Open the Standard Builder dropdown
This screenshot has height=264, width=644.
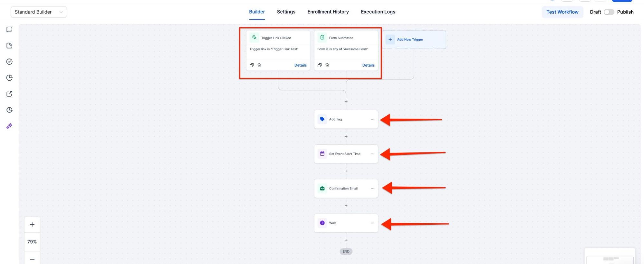pyautogui.click(x=39, y=12)
